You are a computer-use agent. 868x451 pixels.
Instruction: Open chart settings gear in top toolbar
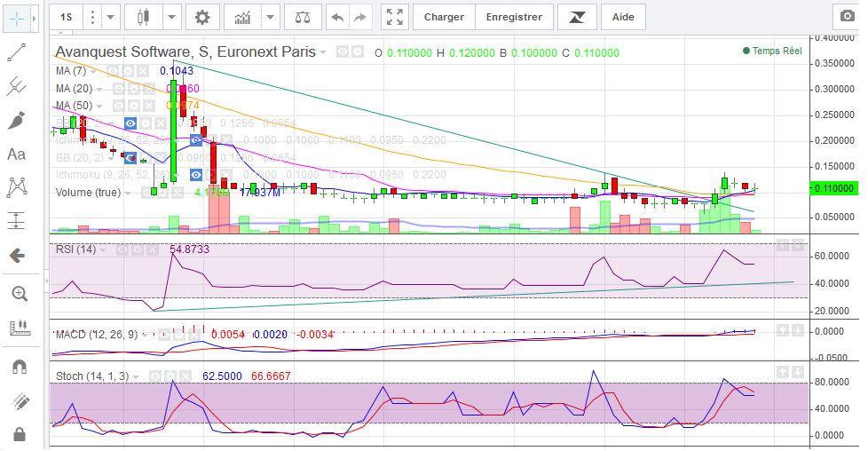pos(202,16)
